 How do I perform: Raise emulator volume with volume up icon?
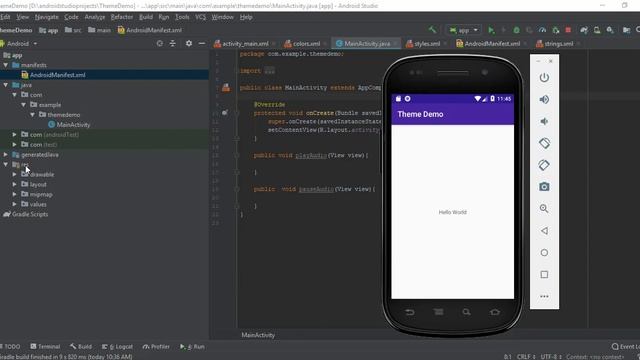544,100
